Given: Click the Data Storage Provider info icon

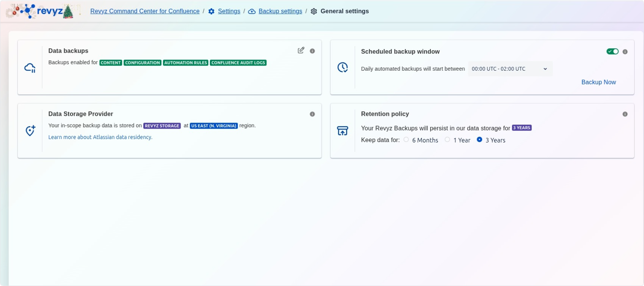Looking at the screenshot, I should tap(312, 114).
